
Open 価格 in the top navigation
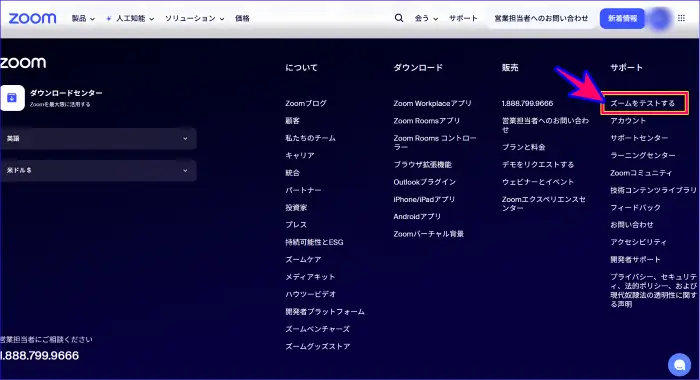pos(242,18)
